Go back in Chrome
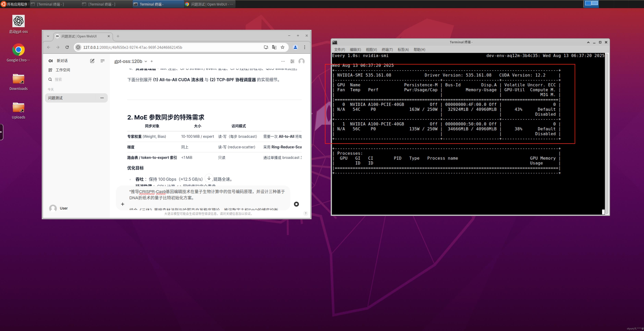The image size is (644, 331). click(x=48, y=47)
